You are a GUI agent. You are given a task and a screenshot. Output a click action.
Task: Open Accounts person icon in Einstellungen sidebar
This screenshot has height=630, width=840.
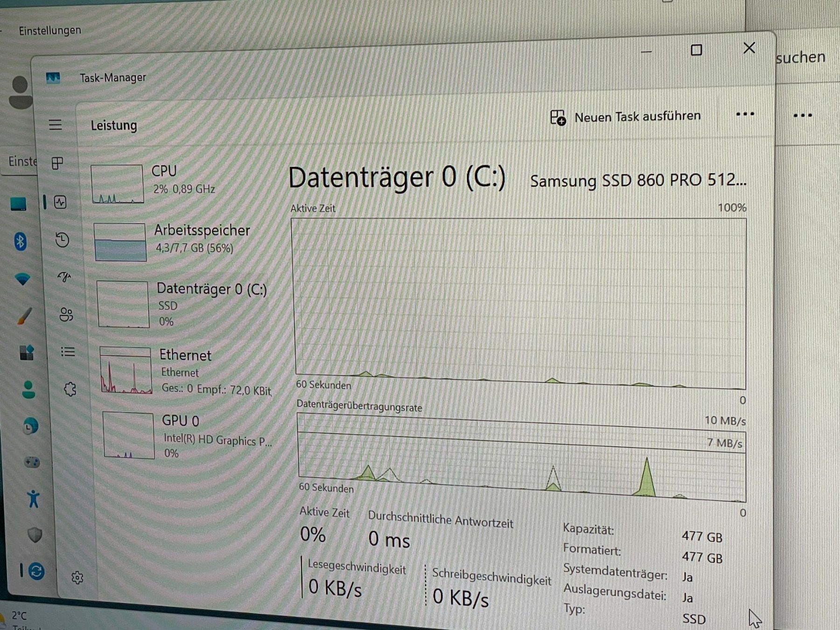pyautogui.click(x=28, y=390)
